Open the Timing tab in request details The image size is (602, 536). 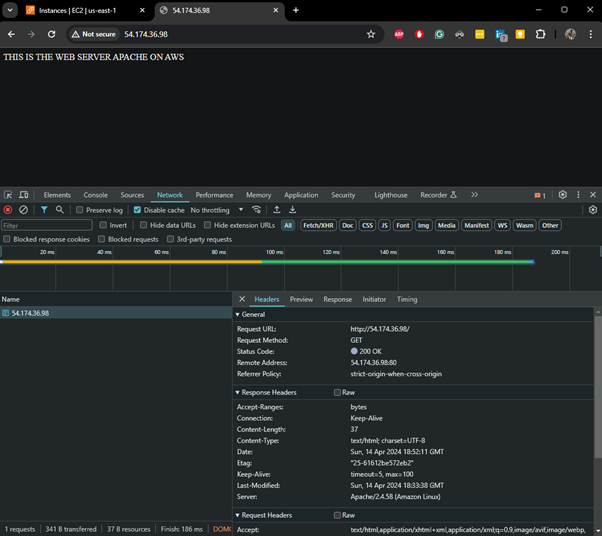pyautogui.click(x=407, y=299)
